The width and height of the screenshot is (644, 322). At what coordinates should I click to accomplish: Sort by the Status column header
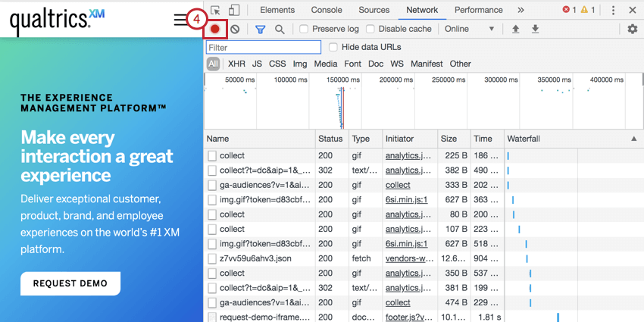pyautogui.click(x=332, y=139)
